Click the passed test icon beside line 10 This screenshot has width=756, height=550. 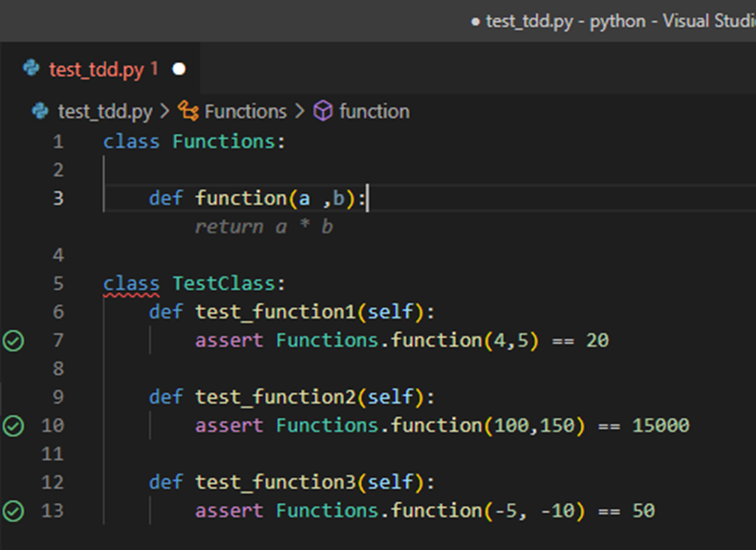click(13, 426)
